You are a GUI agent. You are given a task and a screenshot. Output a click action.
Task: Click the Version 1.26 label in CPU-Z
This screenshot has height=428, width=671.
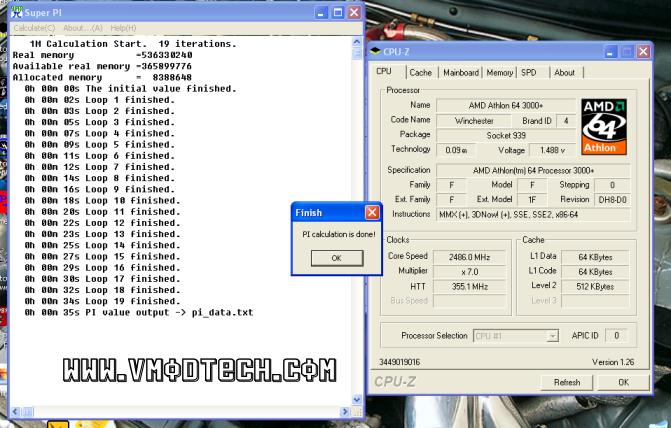[613, 362]
